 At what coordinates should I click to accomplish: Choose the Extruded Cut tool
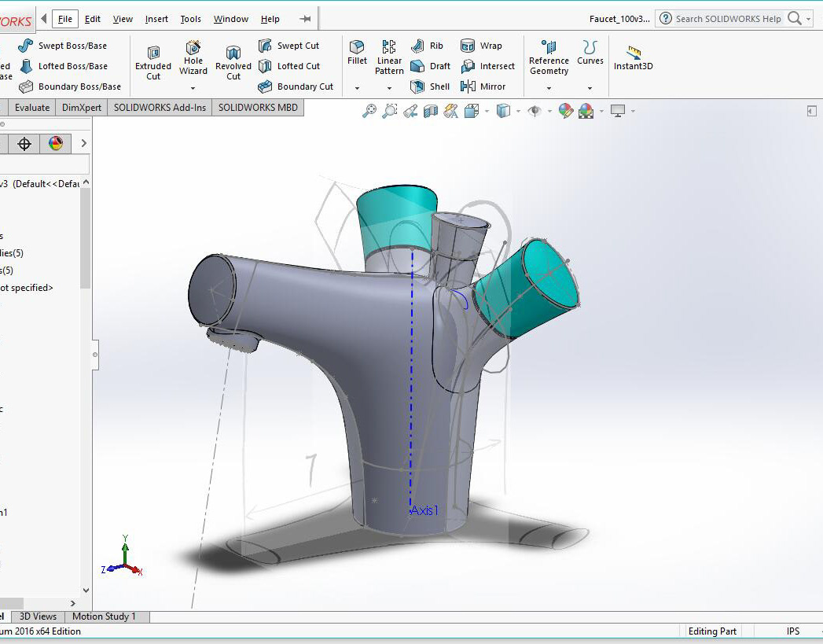(x=153, y=63)
